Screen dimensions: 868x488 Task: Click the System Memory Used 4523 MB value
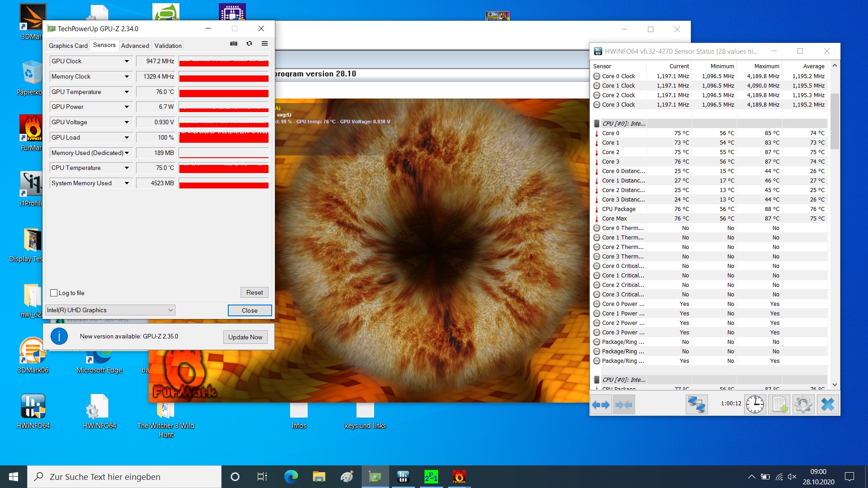coord(156,183)
